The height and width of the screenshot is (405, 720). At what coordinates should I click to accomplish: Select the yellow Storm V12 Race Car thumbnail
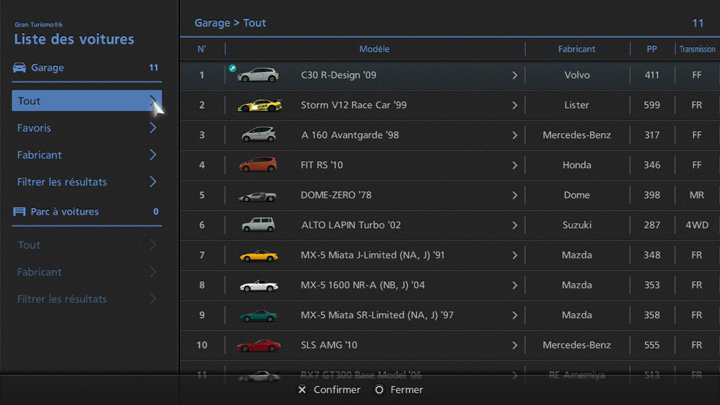(259, 105)
